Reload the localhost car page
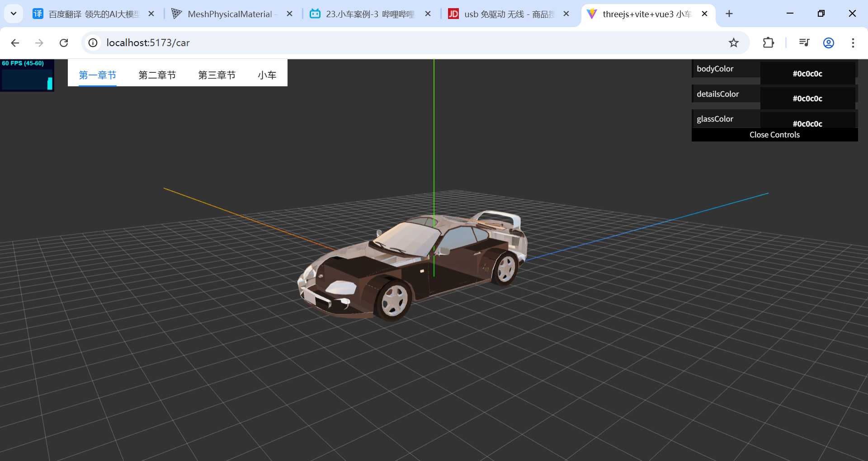 (64, 43)
